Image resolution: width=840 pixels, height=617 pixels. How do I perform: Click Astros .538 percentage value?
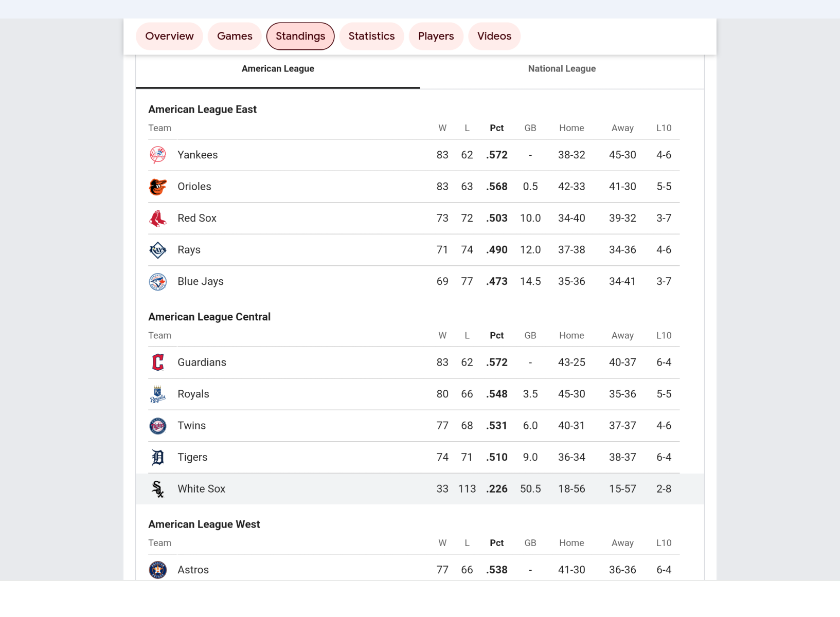(x=497, y=570)
